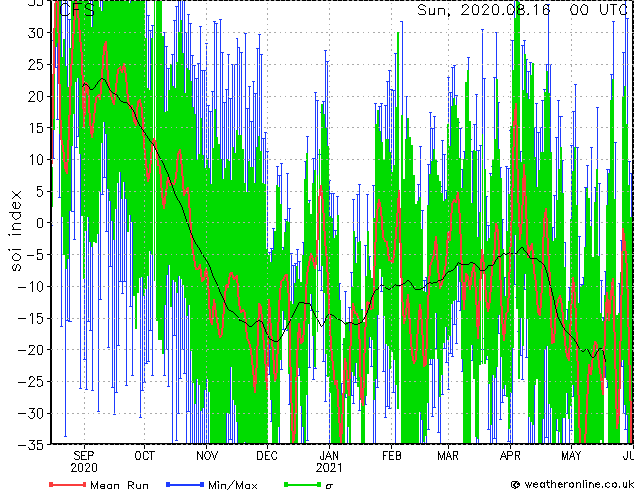Click the y-axis value -5
634x490 pixels.
35,255
